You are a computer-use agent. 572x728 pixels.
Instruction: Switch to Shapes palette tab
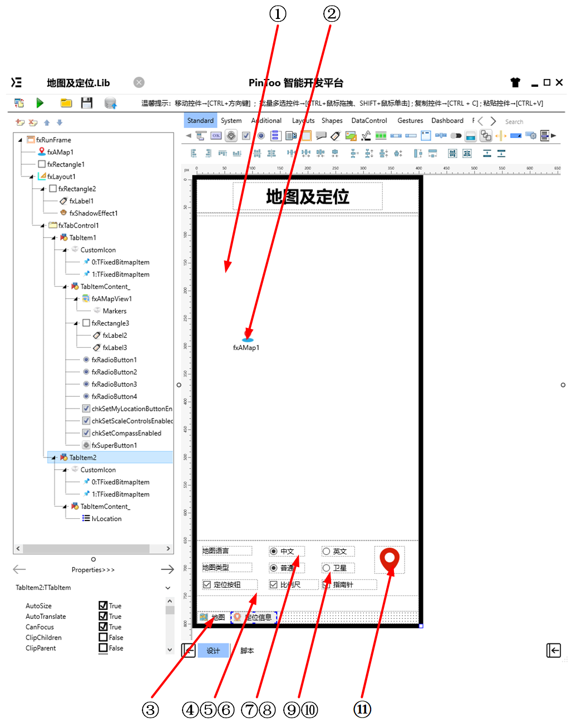point(332,120)
